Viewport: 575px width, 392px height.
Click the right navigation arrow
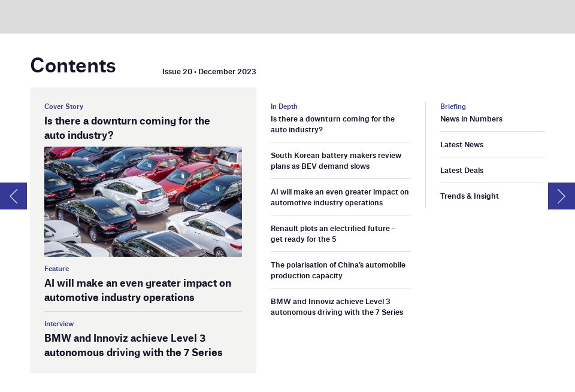click(x=561, y=196)
